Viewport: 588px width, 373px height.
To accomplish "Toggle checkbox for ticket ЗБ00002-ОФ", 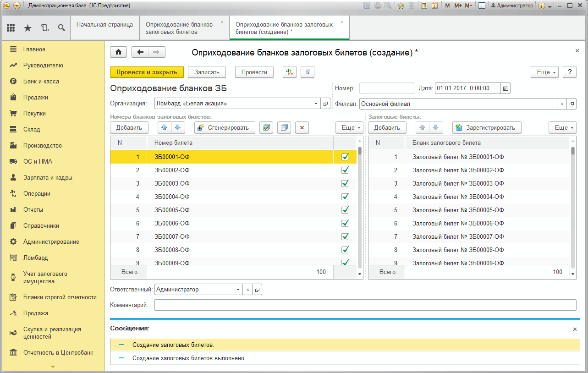I will (x=345, y=170).
